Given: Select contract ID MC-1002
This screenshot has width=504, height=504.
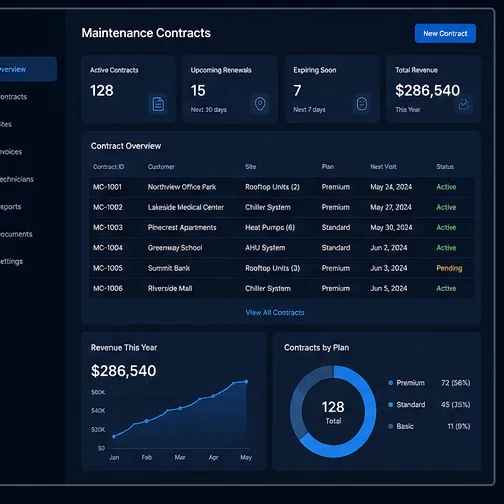Looking at the screenshot, I should coord(108,207).
